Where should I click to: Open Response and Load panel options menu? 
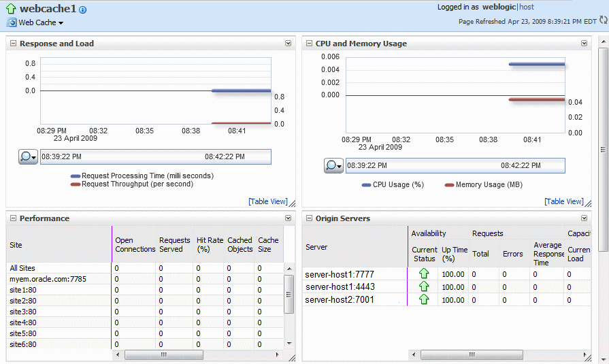click(x=289, y=44)
